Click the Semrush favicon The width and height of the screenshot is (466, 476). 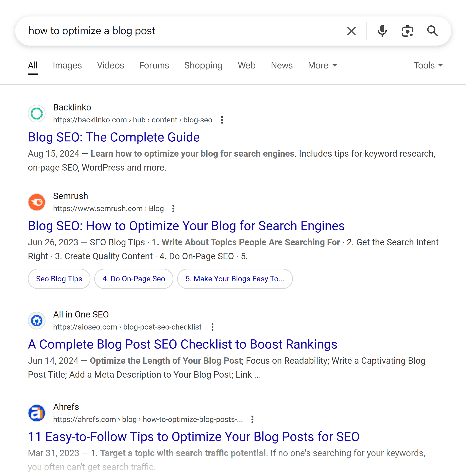pyautogui.click(x=37, y=202)
